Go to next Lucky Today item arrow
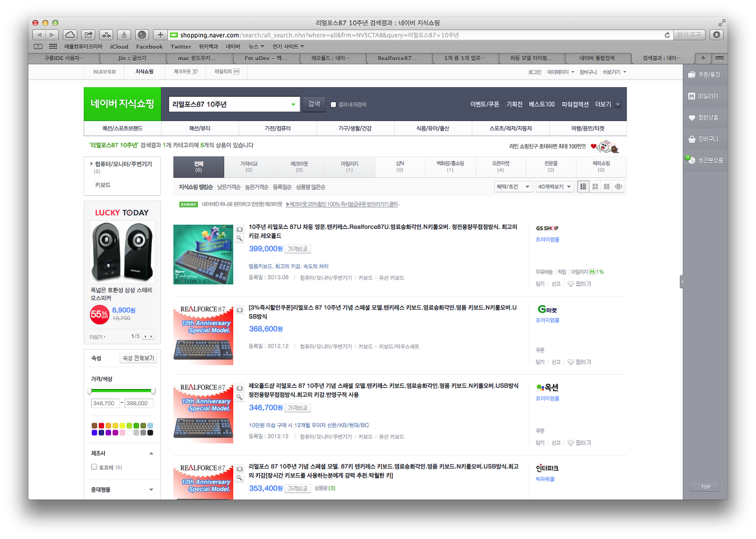756x539 pixels. pyautogui.click(x=151, y=337)
